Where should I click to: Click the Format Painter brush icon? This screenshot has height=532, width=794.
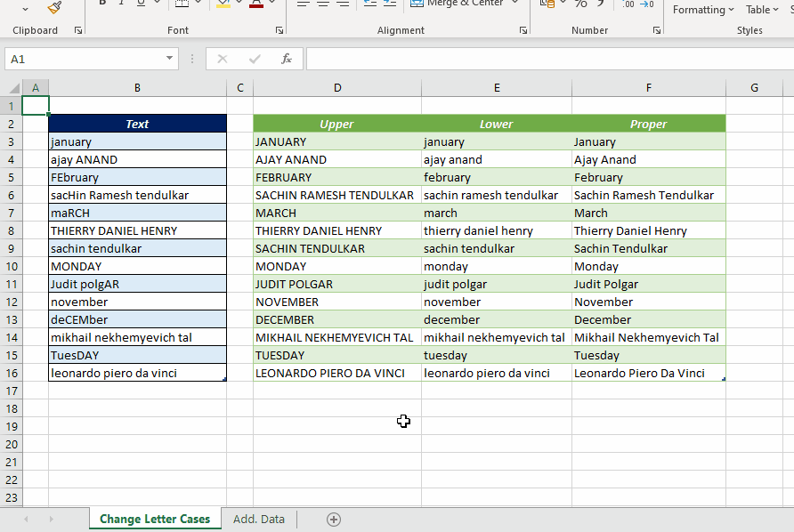pyautogui.click(x=54, y=7)
